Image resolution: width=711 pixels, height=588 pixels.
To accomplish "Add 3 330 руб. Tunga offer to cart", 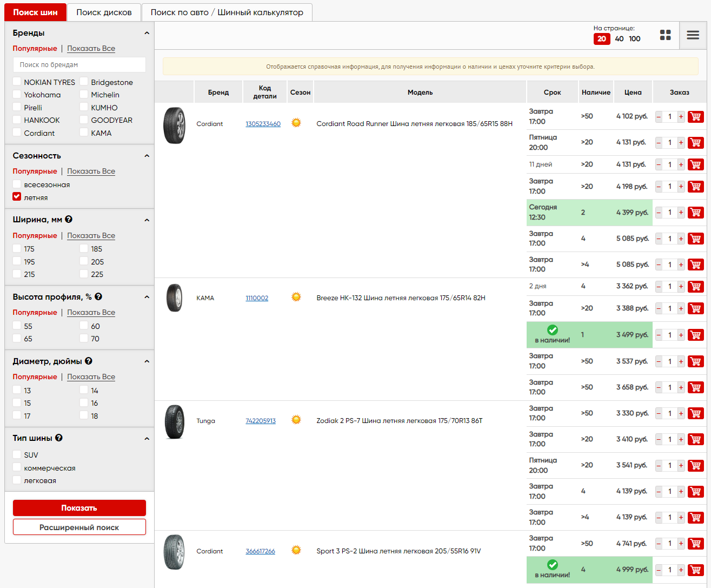I will coord(696,413).
